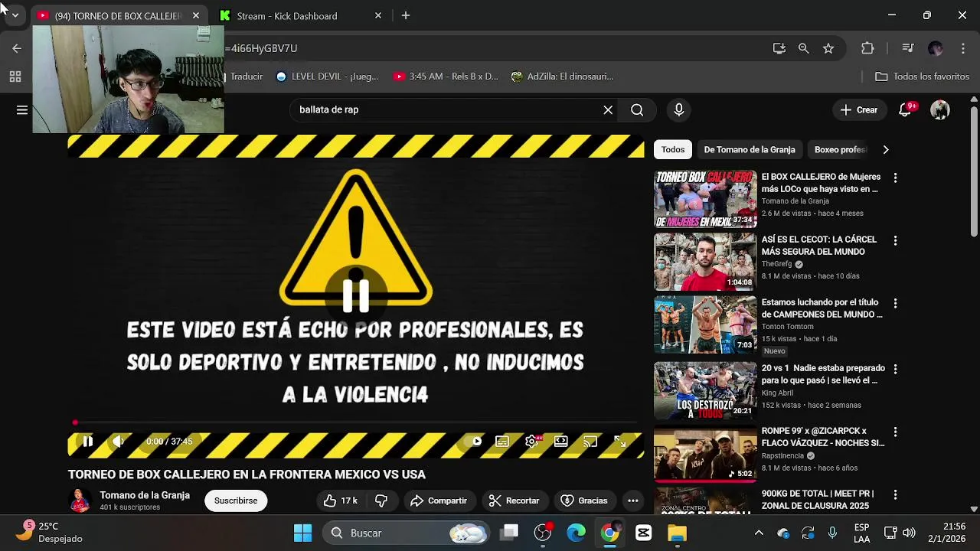Open Chrome media controls icon
The width and height of the screenshot is (980, 551).
coord(908,48)
